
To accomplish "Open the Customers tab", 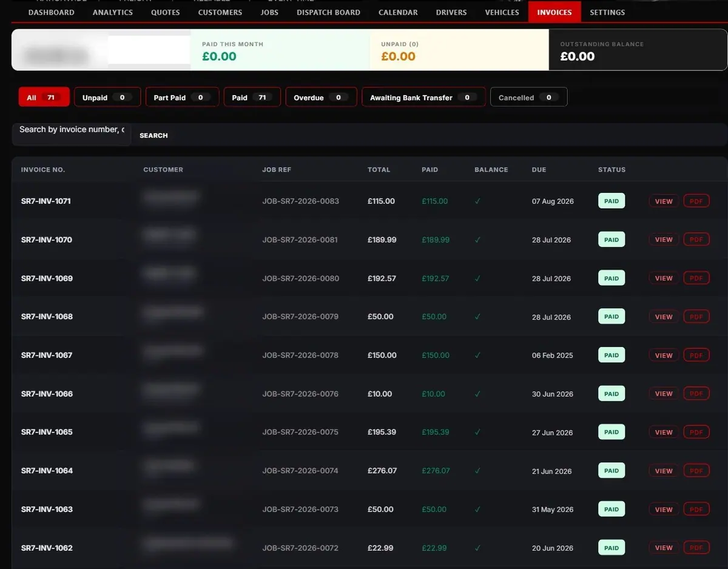I will pos(220,12).
